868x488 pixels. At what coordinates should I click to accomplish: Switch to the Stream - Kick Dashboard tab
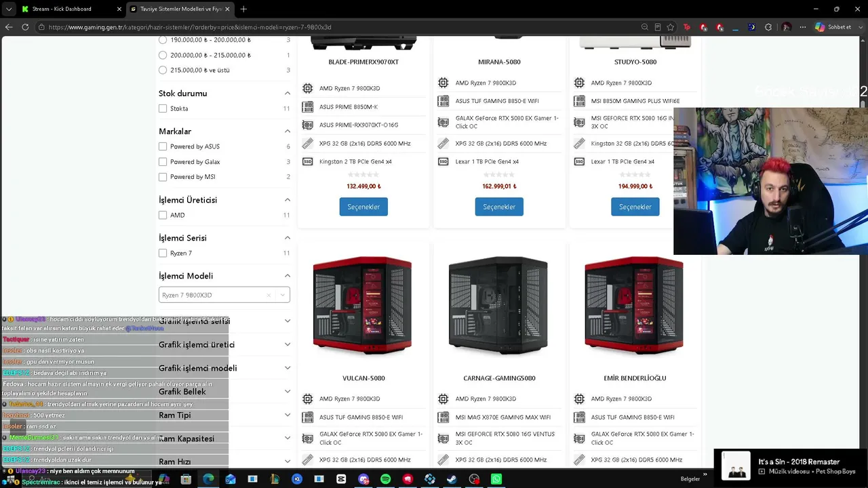[71, 9]
